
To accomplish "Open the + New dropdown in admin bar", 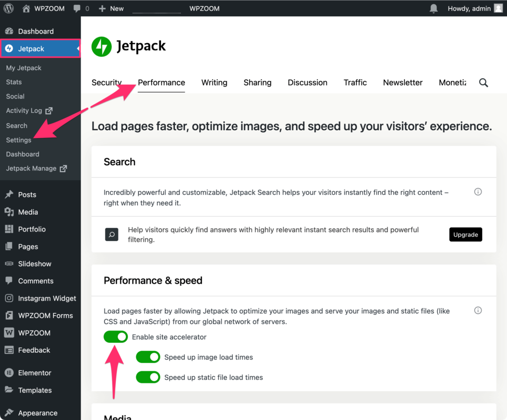I will (x=111, y=8).
